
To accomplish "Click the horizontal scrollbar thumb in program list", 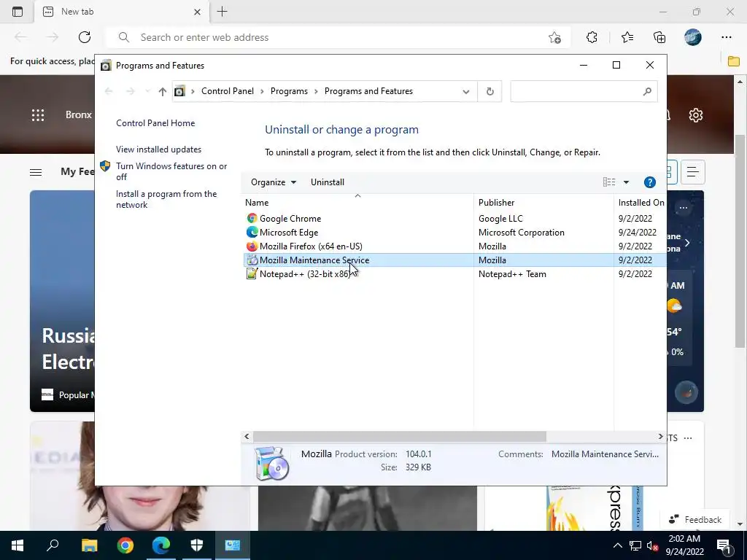I will point(400,436).
